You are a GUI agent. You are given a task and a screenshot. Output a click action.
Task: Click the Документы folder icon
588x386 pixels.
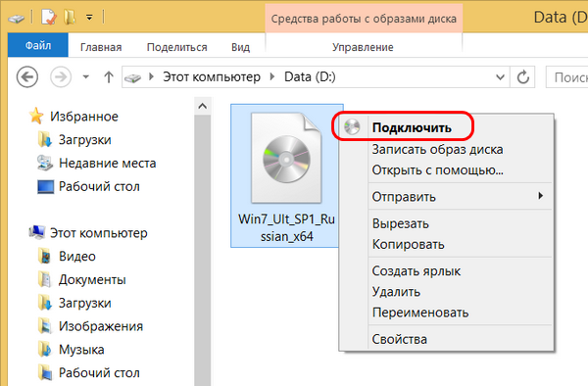coord(45,279)
